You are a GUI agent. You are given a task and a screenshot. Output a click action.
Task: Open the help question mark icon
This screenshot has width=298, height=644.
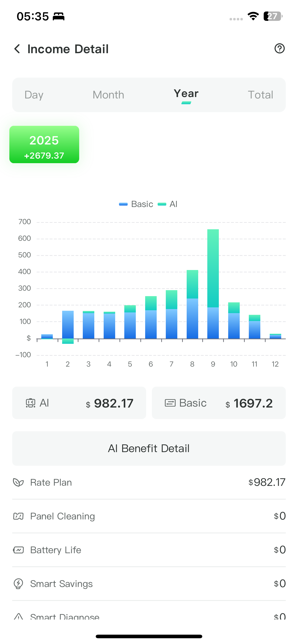tap(280, 48)
